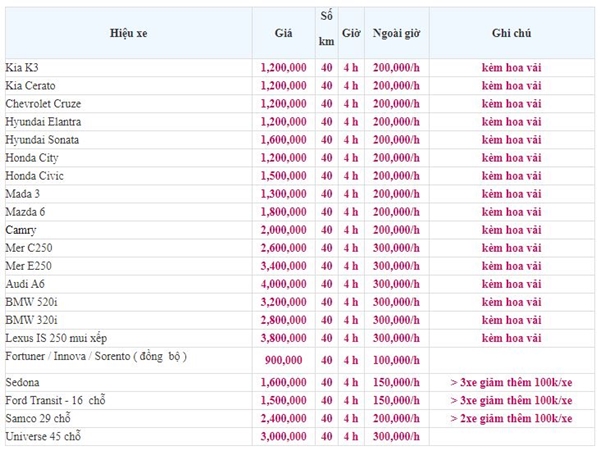Click the Lexus price 3,800,000
This screenshot has width=600, height=450.
(x=284, y=338)
